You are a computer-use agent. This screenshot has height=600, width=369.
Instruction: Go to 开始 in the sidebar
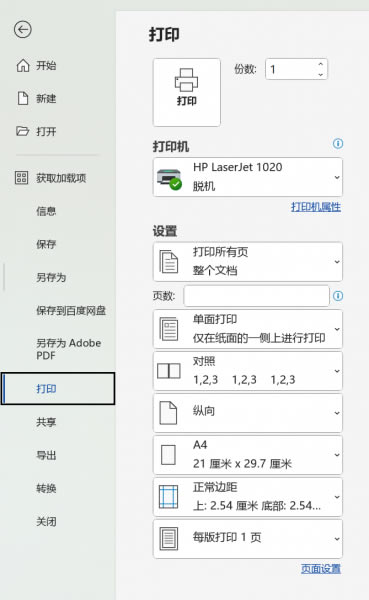[46, 65]
